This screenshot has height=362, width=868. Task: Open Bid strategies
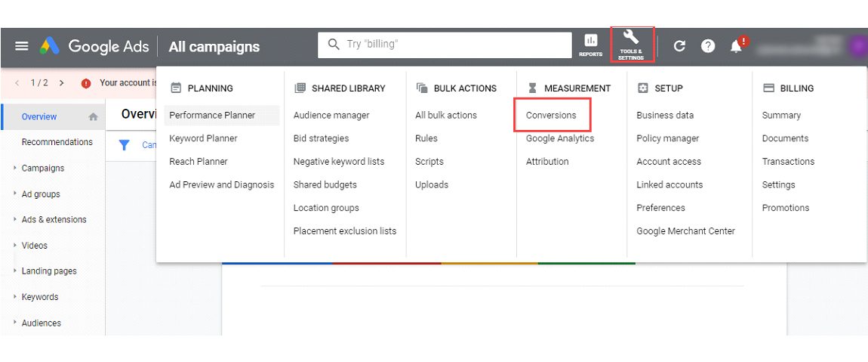coord(321,138)
